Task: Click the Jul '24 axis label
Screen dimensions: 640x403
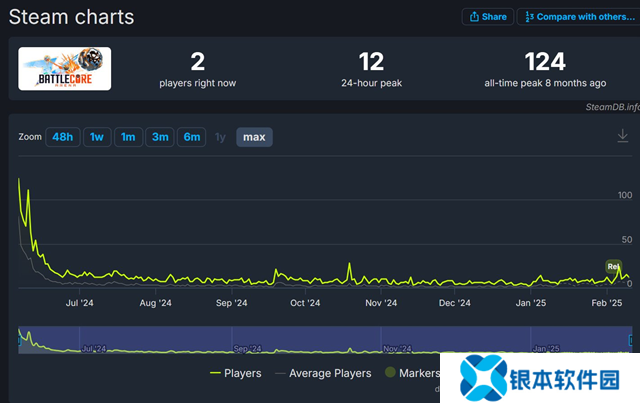Action: click(x=80, y=303)
